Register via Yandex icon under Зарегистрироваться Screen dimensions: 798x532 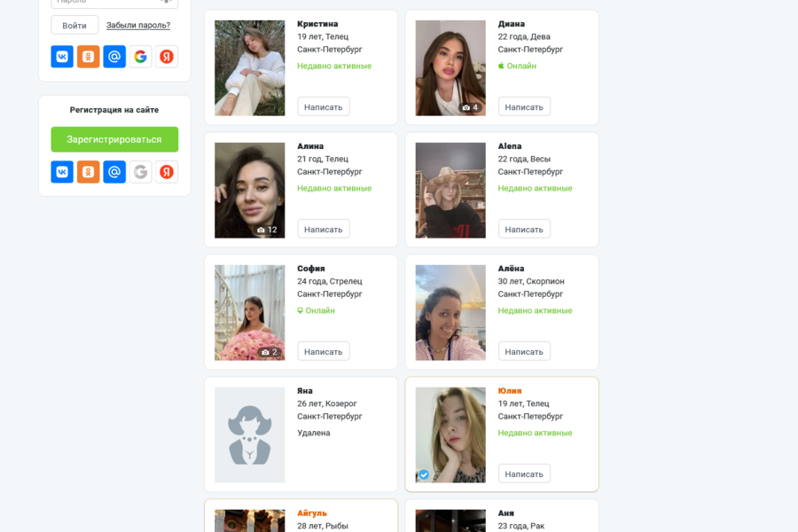167,172
